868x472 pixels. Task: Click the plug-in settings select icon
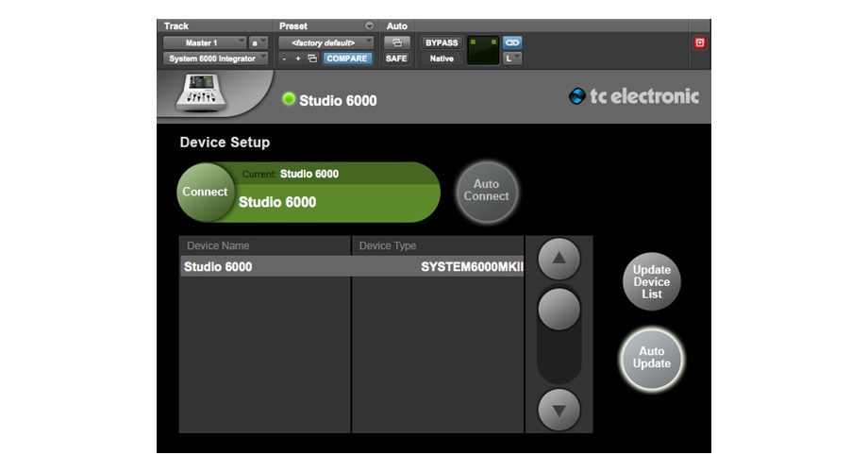[313, 59]
